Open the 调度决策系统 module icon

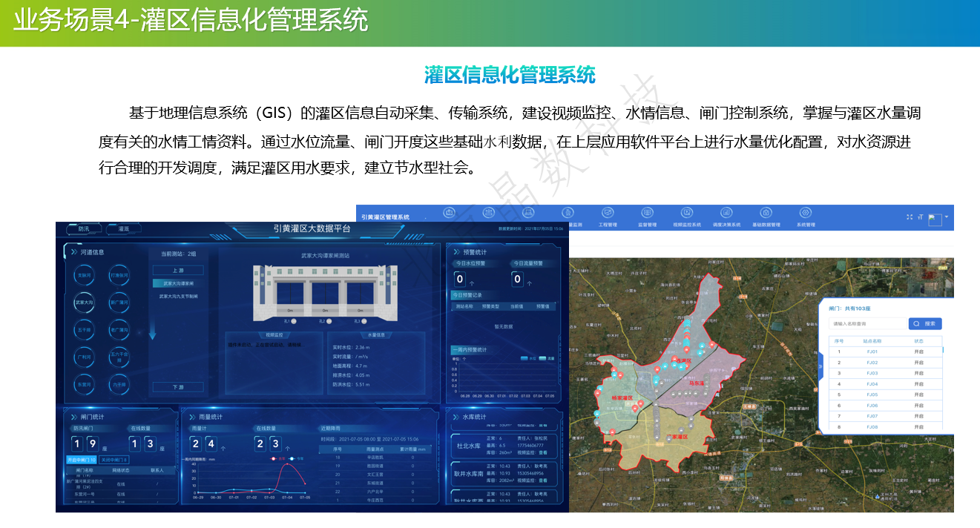coord(726,213)
